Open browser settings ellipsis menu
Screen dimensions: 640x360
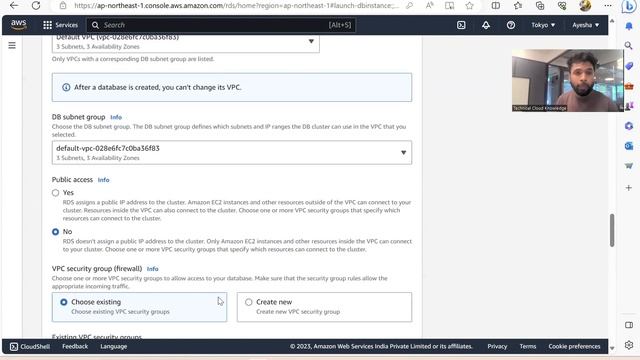tap(608, 6)
